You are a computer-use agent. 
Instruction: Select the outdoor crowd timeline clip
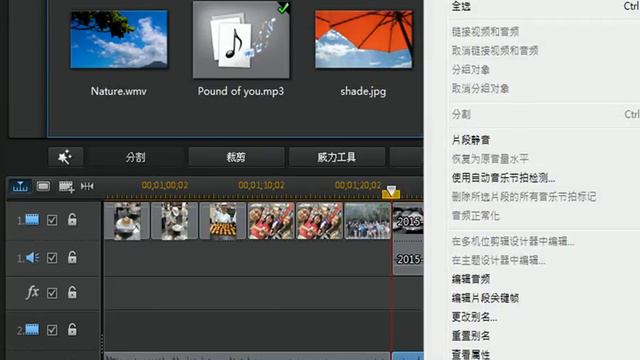click(367, 221)
